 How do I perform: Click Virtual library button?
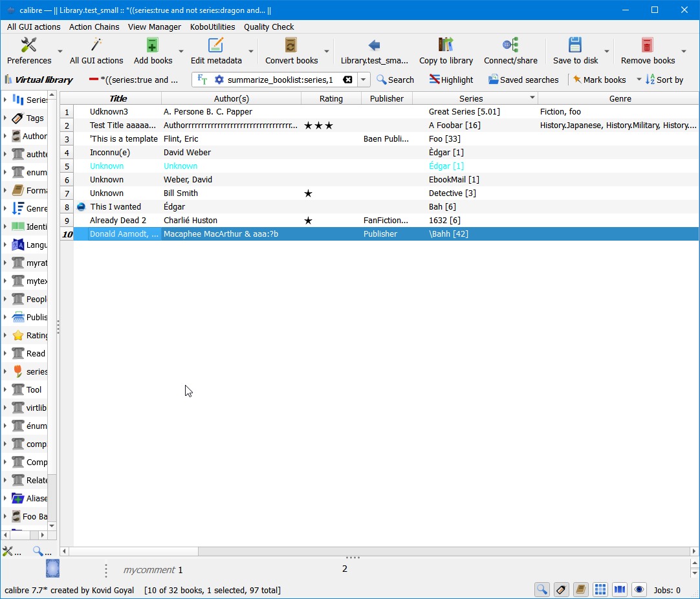[x=38, y=80]
